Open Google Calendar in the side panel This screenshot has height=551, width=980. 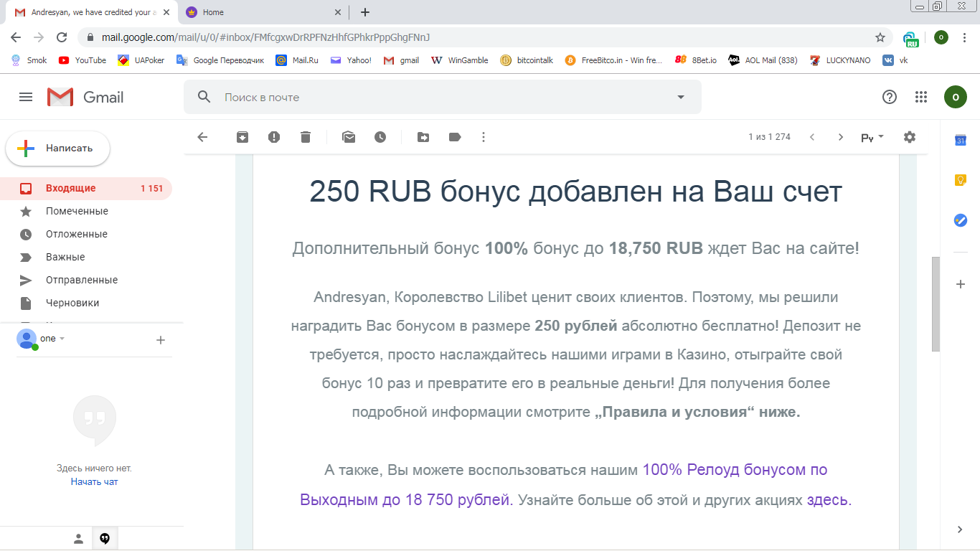tap(961, 141)
